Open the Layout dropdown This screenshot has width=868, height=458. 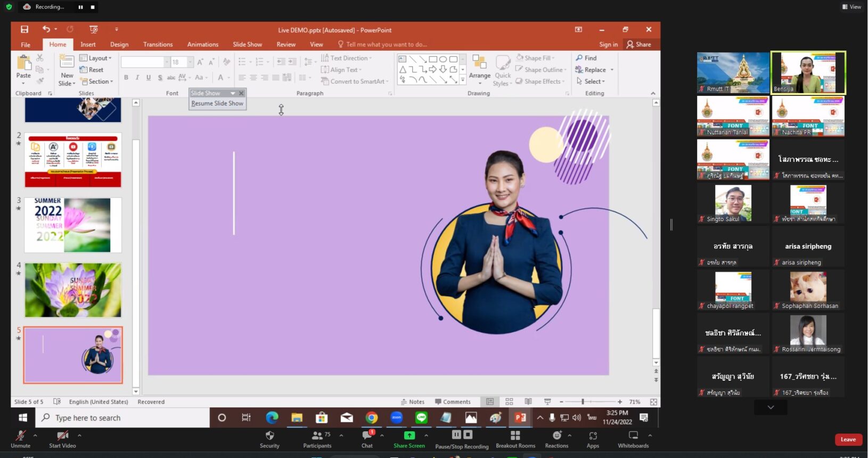pyautogui.click(x=96, y=58)
